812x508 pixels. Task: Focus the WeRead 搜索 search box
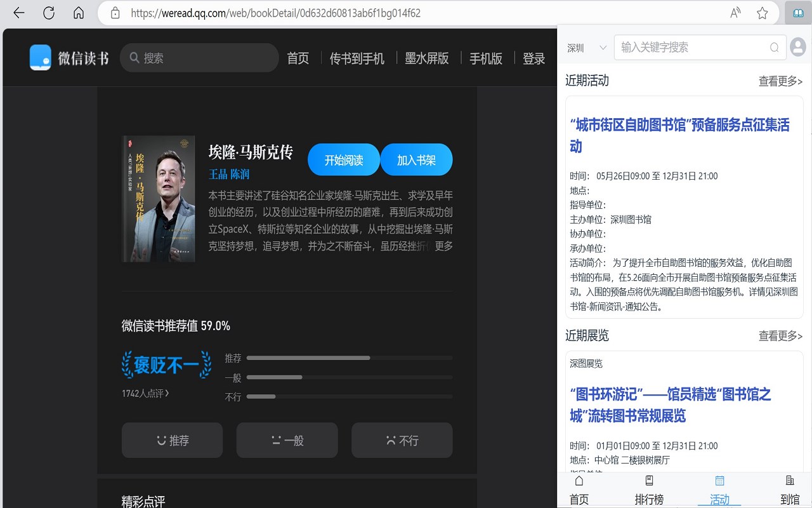click(x=199, y=58)
